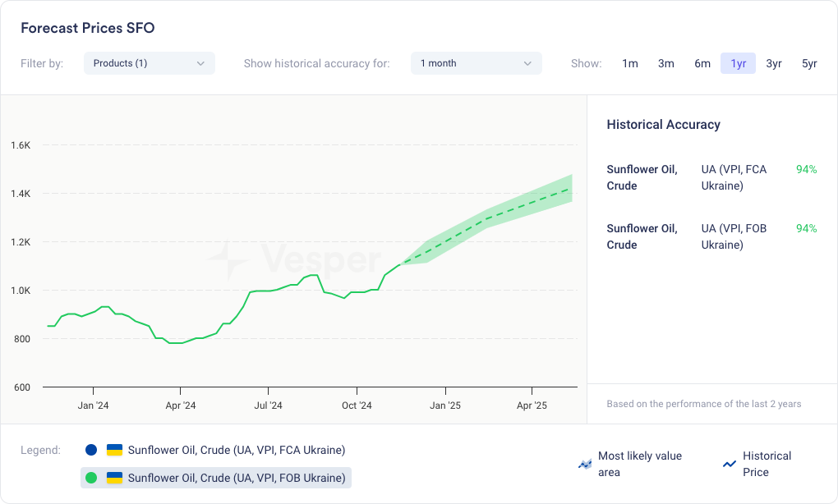Click the Ukraine flag beside FCA Ukraine legend
838x504 pixels.
click(115, 450)
